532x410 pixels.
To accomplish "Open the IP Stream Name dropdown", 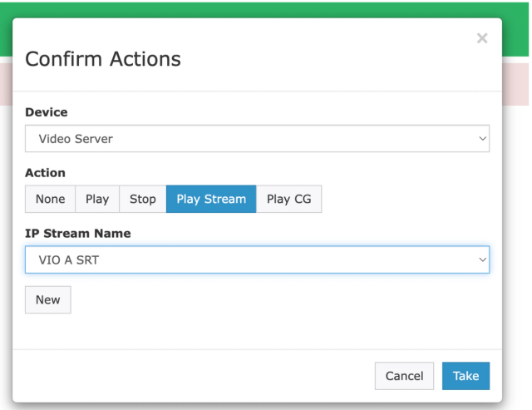I will coord(249,259).
